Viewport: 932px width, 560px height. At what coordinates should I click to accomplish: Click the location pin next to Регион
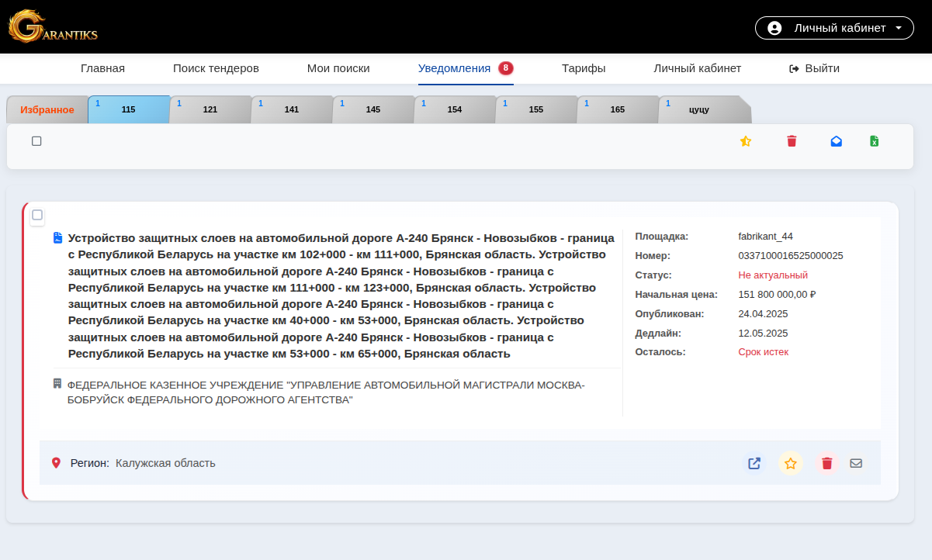point(55,462)
